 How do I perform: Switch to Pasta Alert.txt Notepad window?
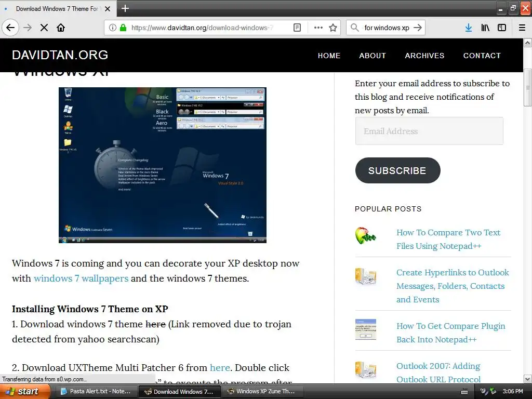pos(96,392)
